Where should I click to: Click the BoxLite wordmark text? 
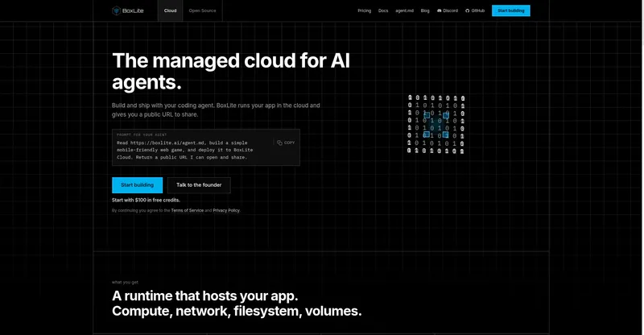click(x=133, y=10)
